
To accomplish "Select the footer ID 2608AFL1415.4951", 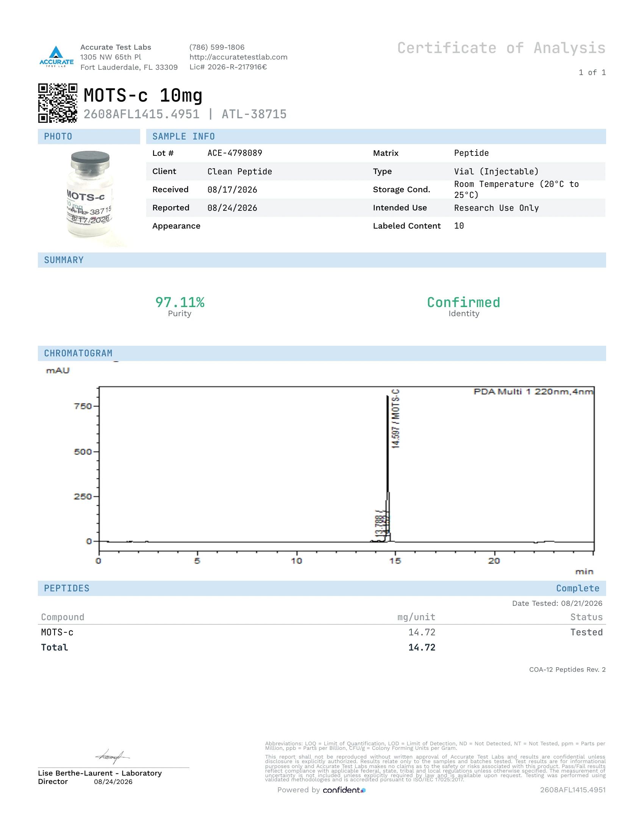I will click(573, 790).
